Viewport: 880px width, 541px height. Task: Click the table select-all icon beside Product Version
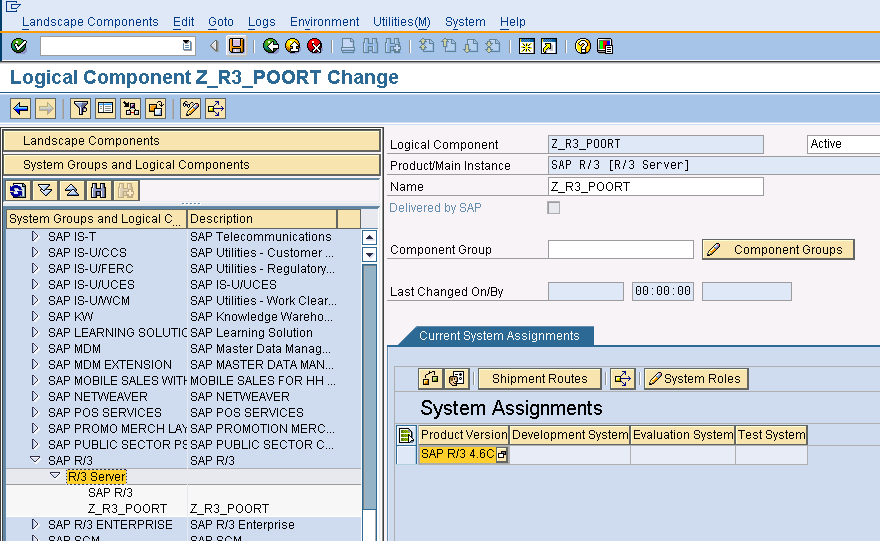(406, 435)
